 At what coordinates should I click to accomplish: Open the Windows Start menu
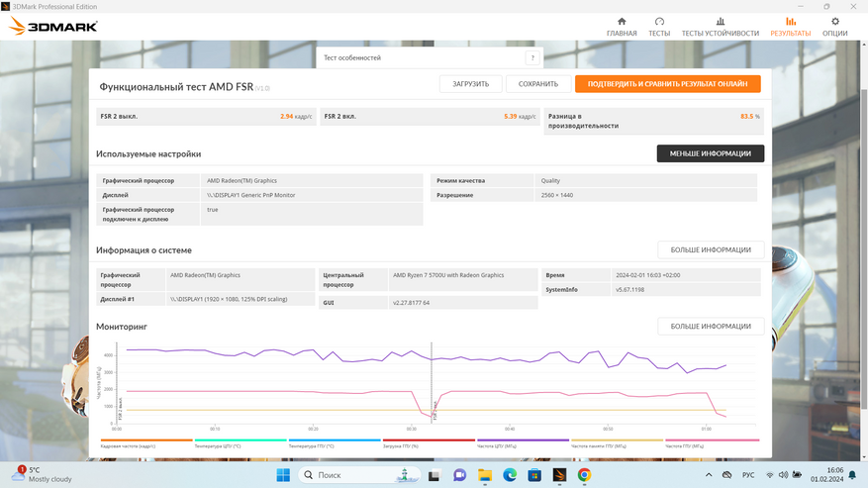(283, 475)
